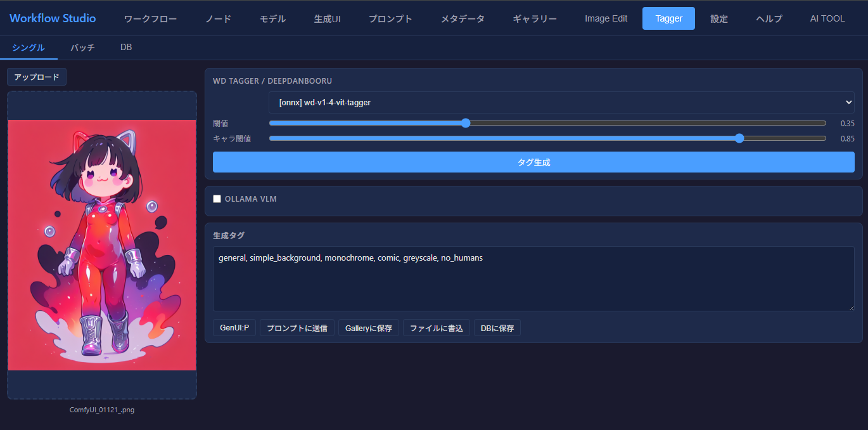Image resolution: width=868 pixels, height=430 pixels.
Task: Open the Image Edit tab
Action: click(x=606, y=18)
